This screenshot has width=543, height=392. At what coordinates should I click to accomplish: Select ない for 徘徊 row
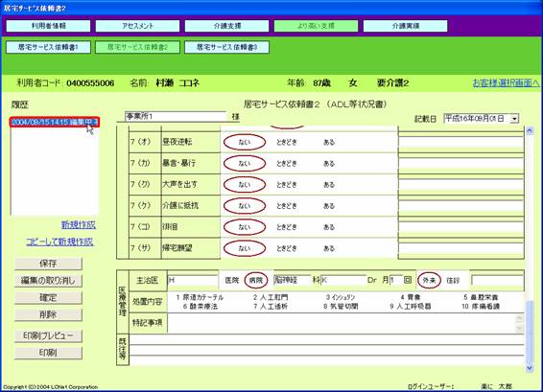coord(245,227)
